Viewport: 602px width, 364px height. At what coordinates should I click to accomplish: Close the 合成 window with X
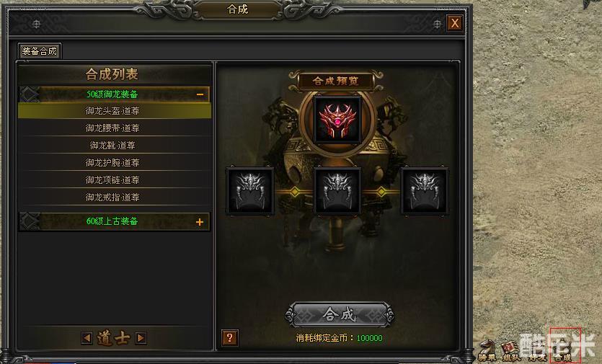455,23
